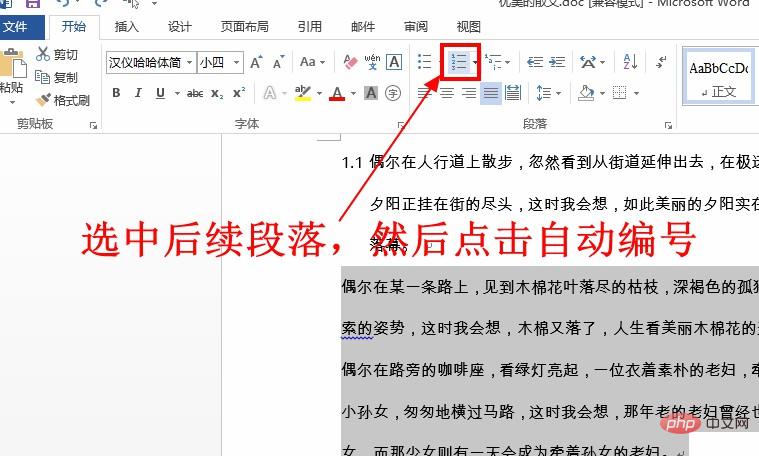This screenshot has width=759, height=456.
Task: Click the bullet list button
Action: pos(425,62)
